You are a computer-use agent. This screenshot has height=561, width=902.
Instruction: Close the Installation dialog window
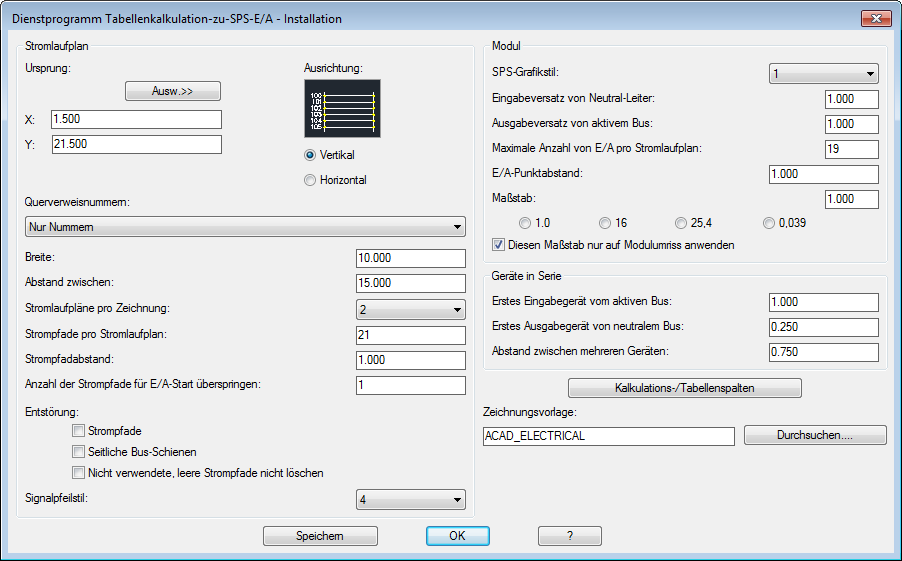coord(876,18)
